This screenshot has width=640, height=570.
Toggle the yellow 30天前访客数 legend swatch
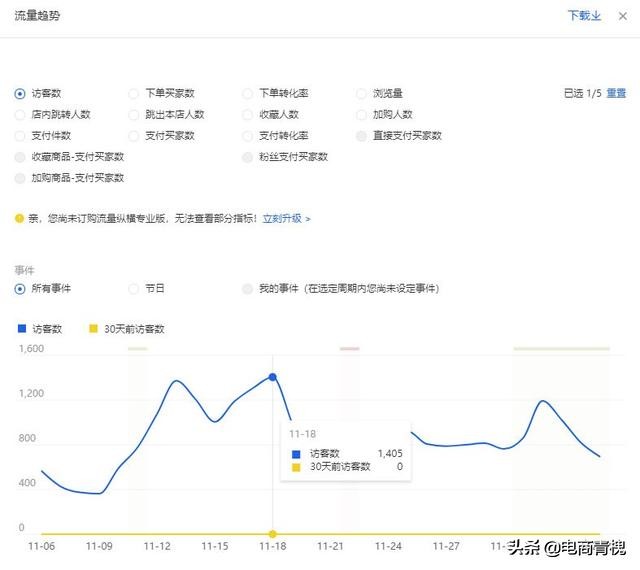(93, 329)
